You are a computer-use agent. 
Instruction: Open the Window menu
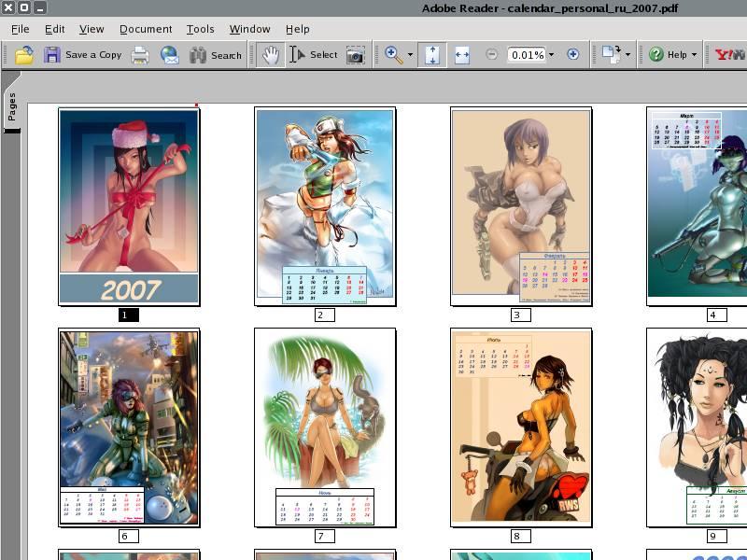pyautogui.click(x=249, y=29)
